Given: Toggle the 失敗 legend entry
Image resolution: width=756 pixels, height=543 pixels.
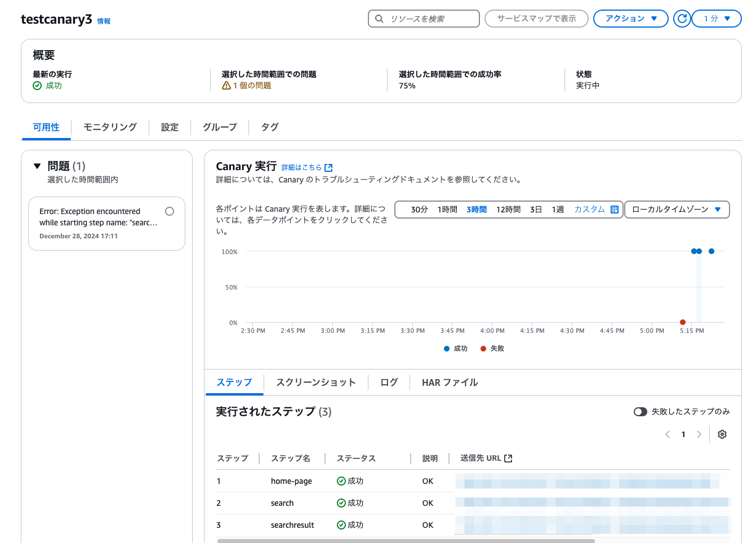Looking at the screenshot, I should click(492, 349).
